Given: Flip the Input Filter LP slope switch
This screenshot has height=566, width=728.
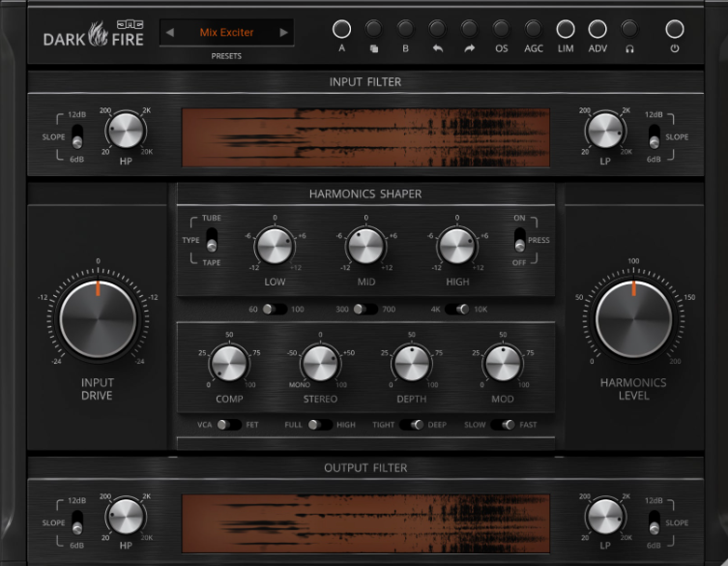Looking at the screenshot, I should point(655,136).
